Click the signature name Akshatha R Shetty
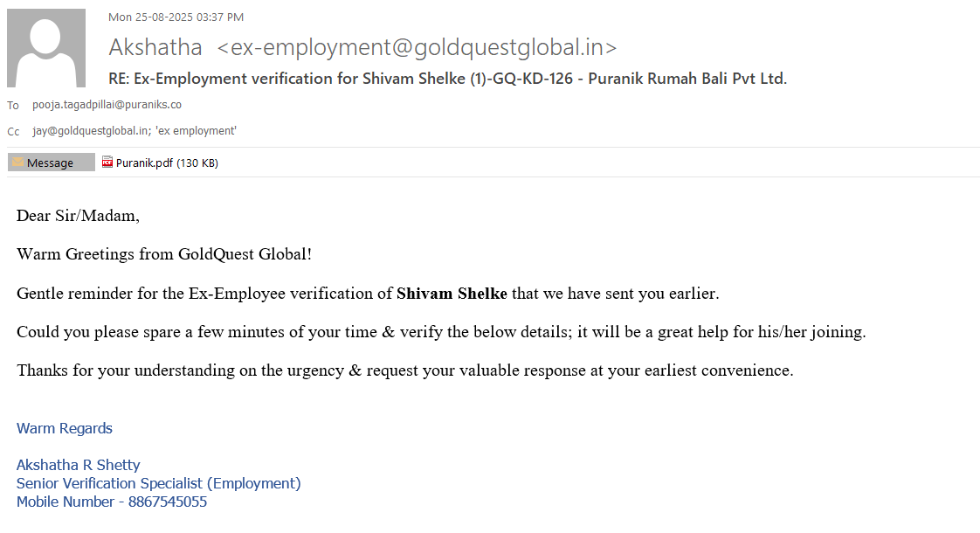Image resolution: width=980 pixels, height=533 pixels. pyautogui.click(x=78, y=465)
